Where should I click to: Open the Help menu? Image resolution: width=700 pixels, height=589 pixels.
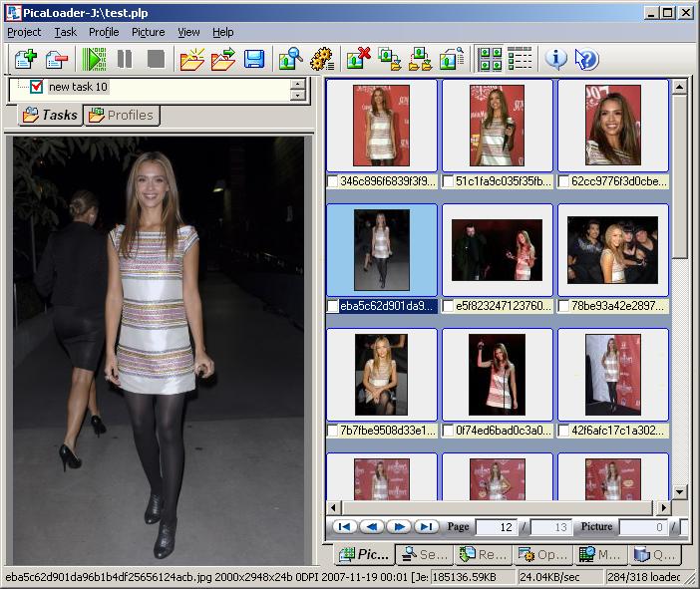pos(222,32)
